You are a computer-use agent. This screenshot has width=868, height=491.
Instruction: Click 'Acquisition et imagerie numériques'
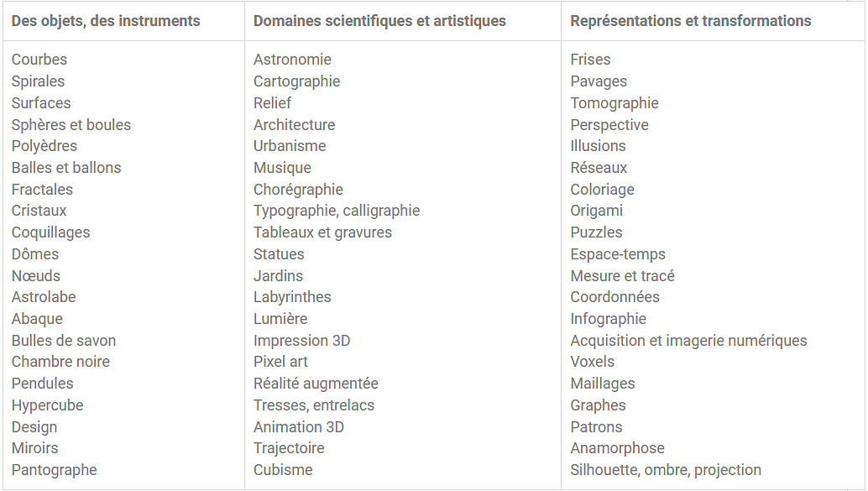tap(688, 341)
